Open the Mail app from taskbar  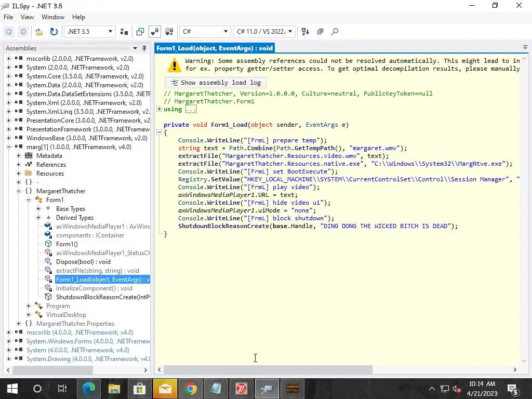[x=165, y=389]
